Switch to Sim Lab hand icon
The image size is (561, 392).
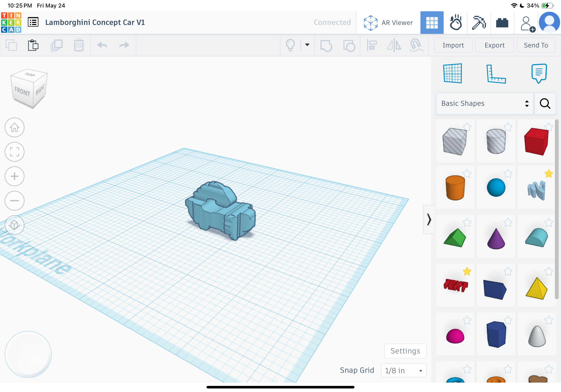[x=456, y=23]
